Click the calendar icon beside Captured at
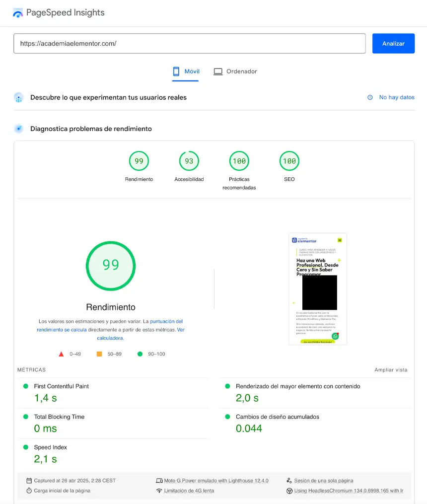Image resolution: width=427 pixels, height=504 pixels. [29, 481]
